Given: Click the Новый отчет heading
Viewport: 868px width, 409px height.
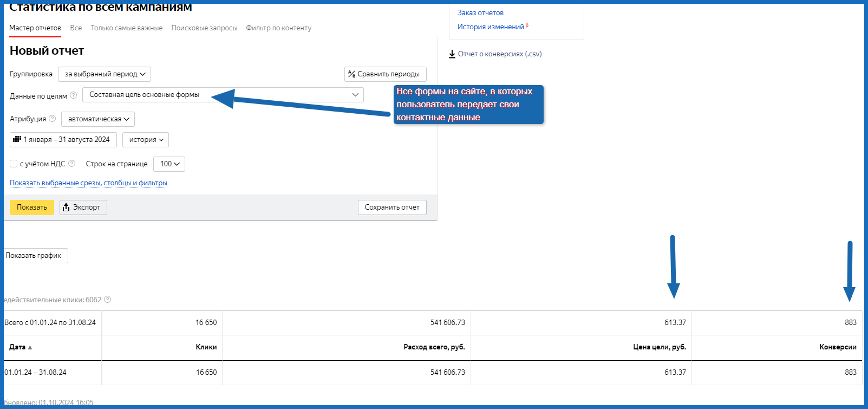Looking at the screenshot, I should point(47,51).
